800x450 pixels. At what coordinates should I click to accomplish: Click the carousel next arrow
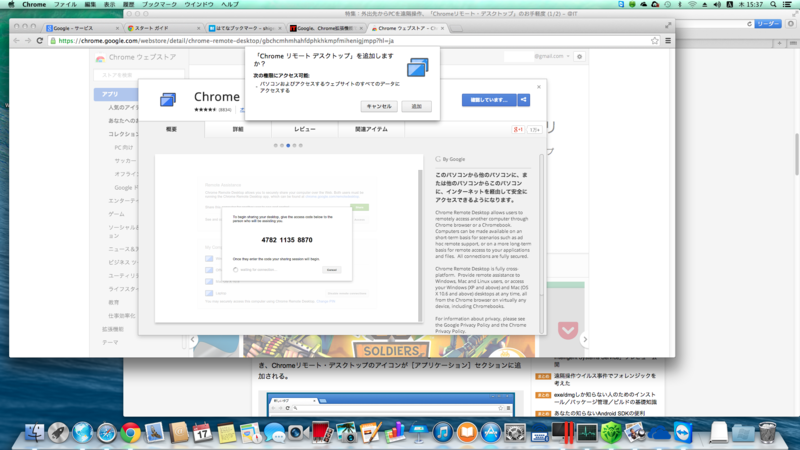click(x=585, y=339)
